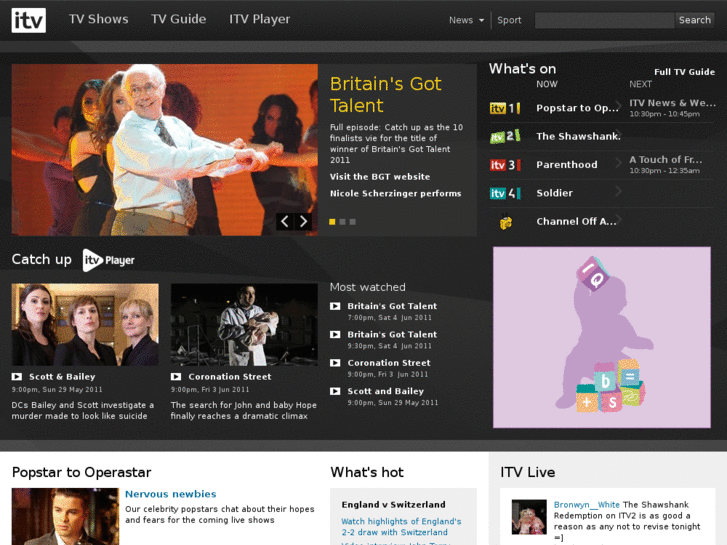Play icon next to Coronation Street catch-up title

tap(176, 377)
